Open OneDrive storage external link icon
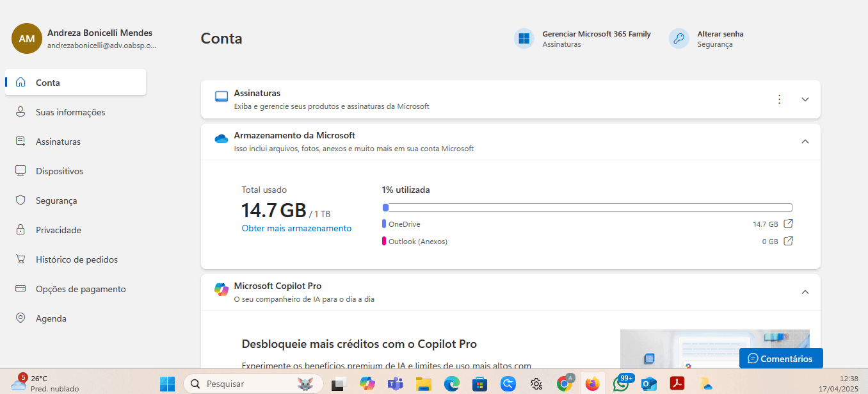Viewport: 868px width, 394px height. (789, 224)
